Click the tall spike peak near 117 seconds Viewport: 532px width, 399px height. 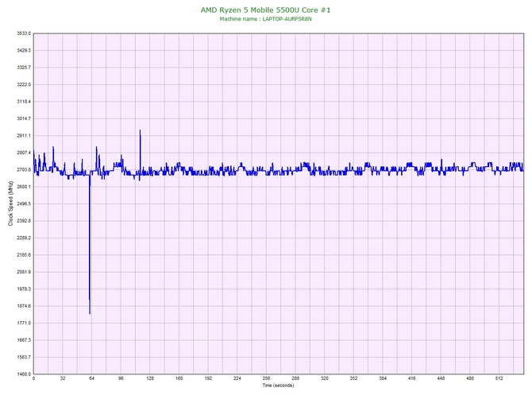pyautogui.click(x=140, y=130)
